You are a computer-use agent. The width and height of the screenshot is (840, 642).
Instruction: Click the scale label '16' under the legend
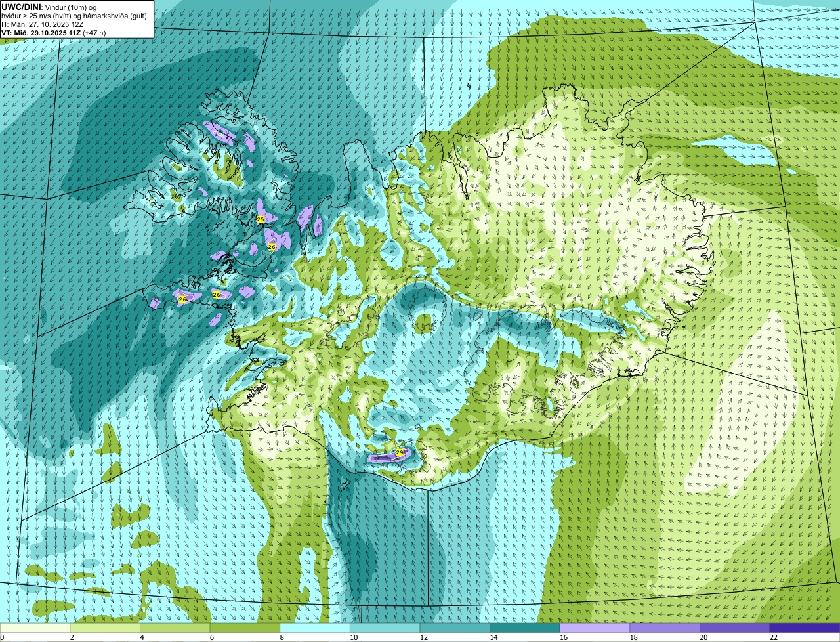(564, 637)
